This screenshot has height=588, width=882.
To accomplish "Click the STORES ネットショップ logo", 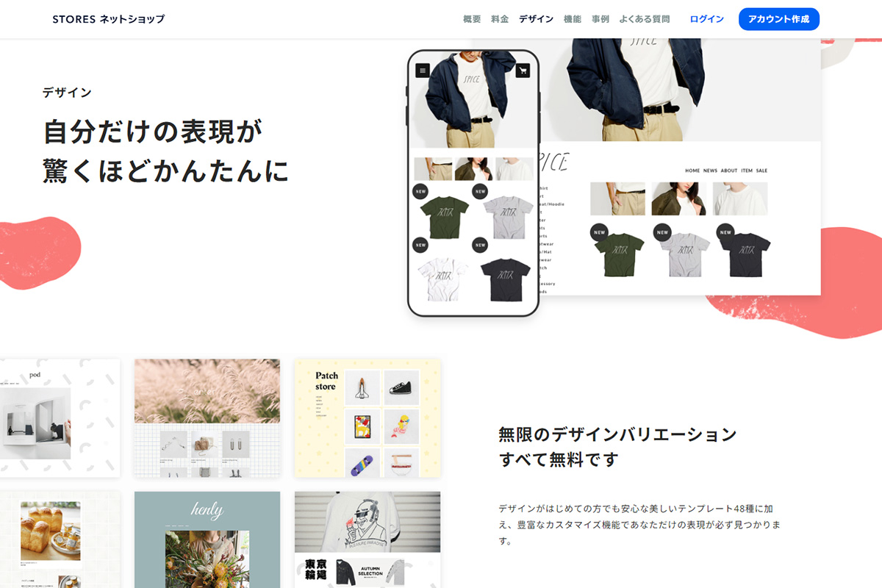I will click(x=107, y=18).
